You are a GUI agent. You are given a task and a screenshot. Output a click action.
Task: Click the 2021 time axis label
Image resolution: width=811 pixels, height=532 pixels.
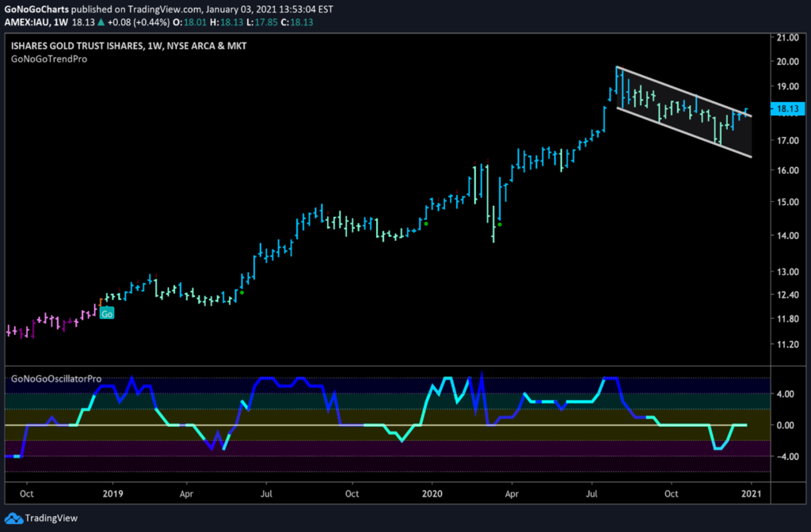point(752,494)
